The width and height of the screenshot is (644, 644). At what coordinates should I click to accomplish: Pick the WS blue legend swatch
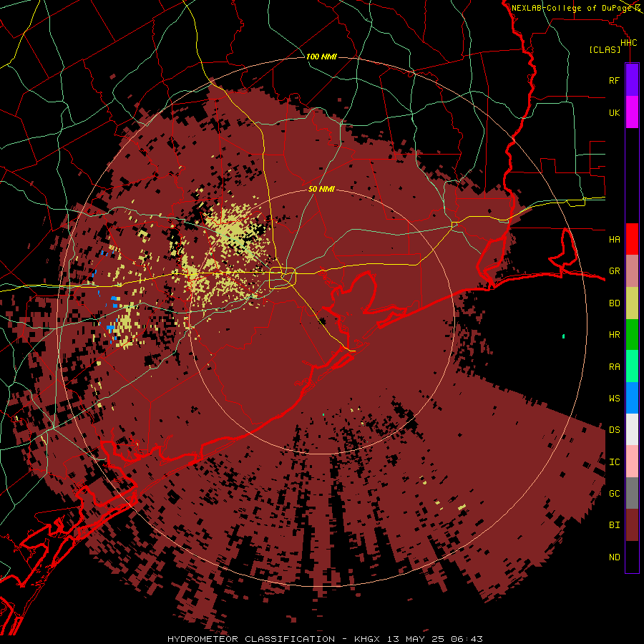(x=632, y=398)
